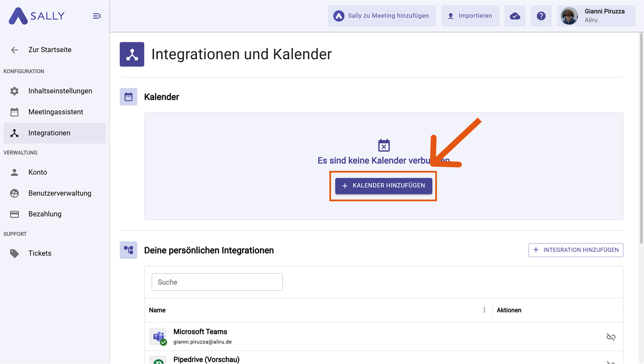Open Benutzerverwaltung page
The width and height of the screenshot is (644, 364).
pyautogui.click(x=60, y=193)
